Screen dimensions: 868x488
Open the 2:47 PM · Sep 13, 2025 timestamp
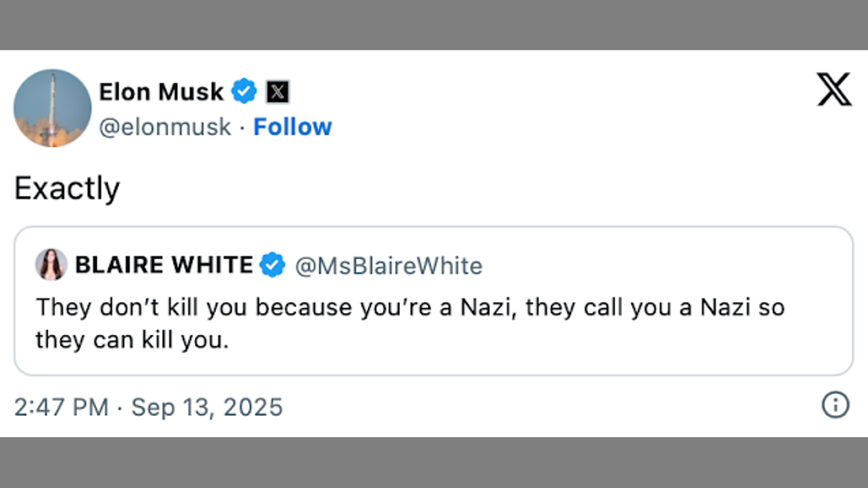[x=148, y=407]
